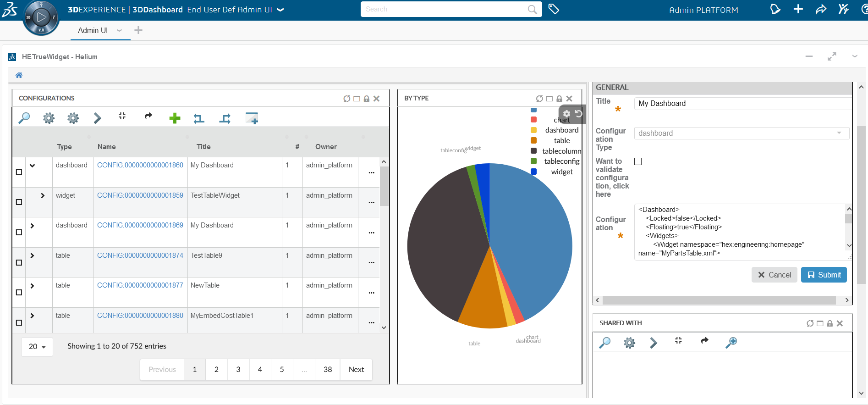Image resolution: width=868 pixels, height=405 pixels.
Task: Open link CONFIG:0000000000001874
Action: point(140,255)
